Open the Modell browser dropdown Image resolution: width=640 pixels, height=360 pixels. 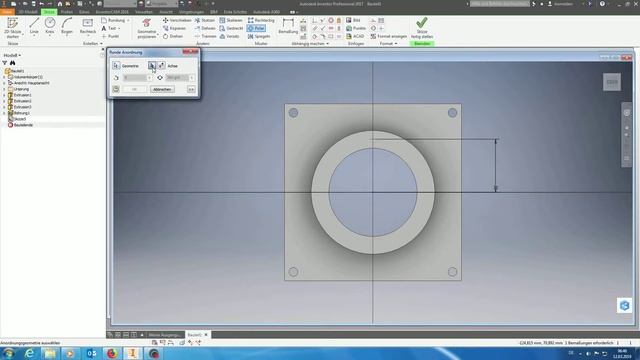(12, 55)
